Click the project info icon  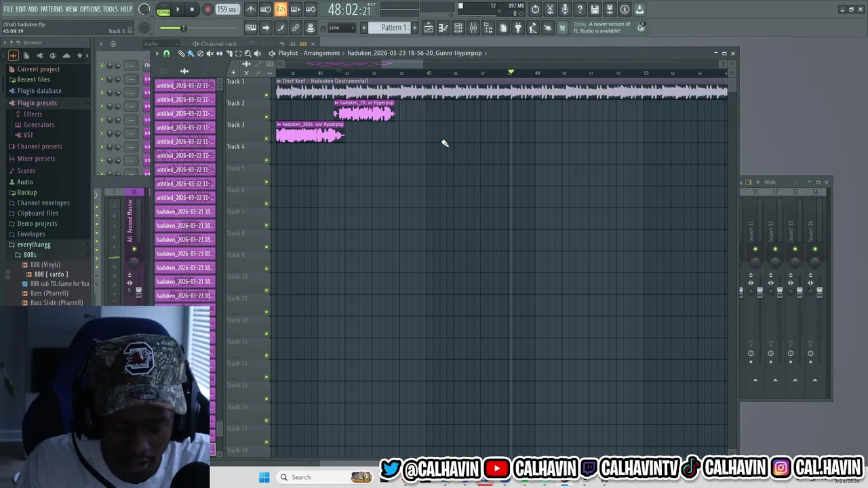pos(625,9)
